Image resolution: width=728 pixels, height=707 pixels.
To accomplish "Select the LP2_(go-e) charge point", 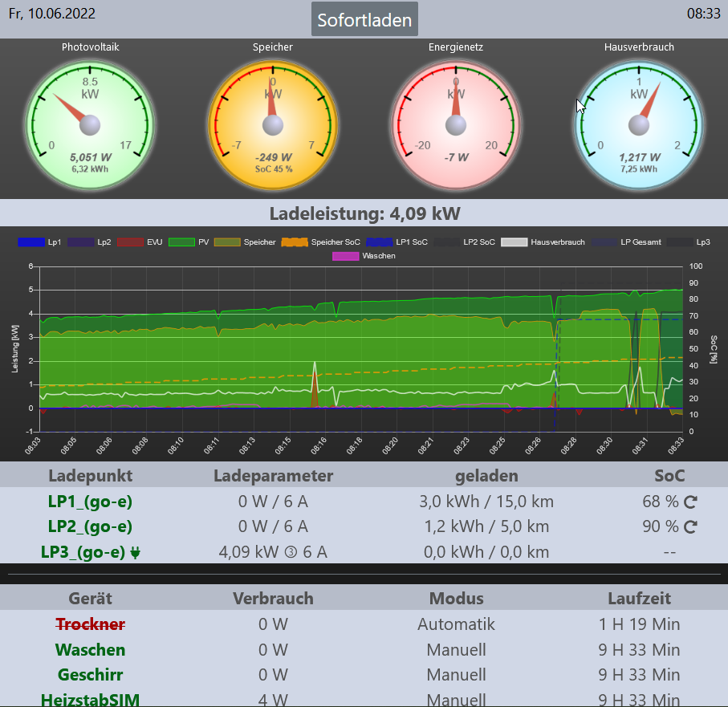I will tap(90, 527).
